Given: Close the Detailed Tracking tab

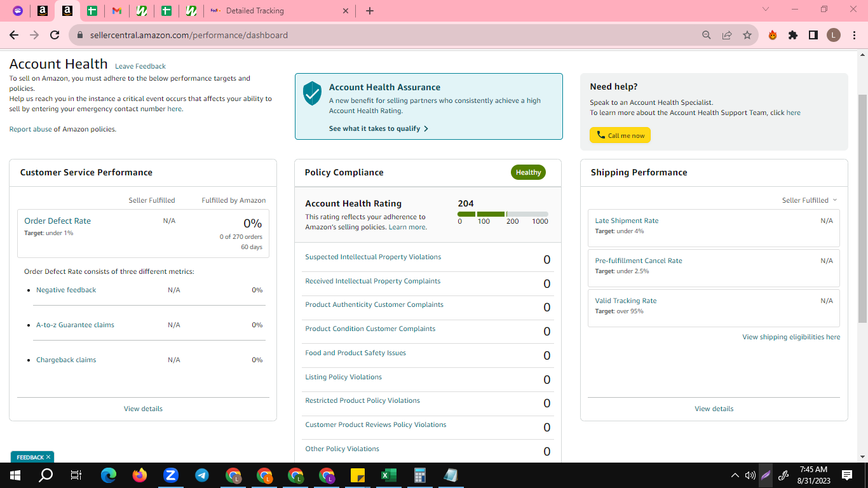Looking at the screenshot, I should (346, 11).
